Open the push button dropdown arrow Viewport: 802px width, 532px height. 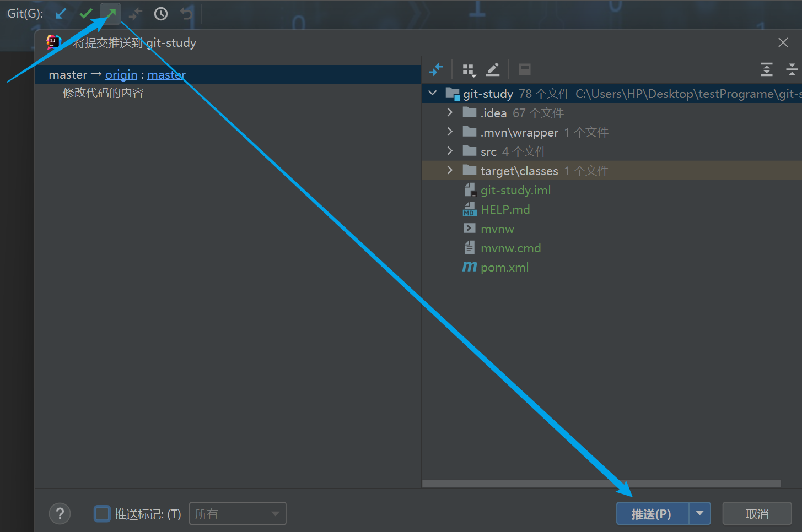700,513
